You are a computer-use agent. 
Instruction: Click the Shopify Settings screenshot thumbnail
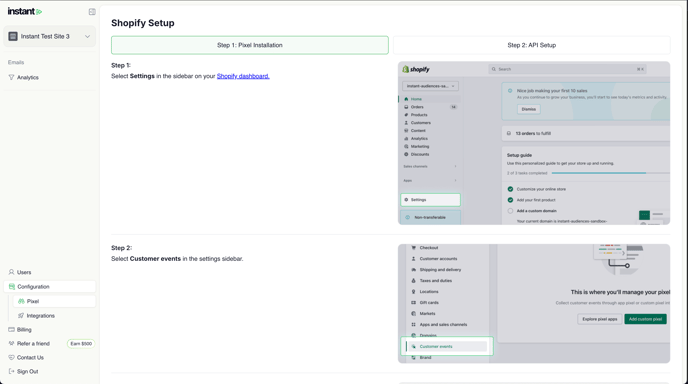[534, 143]
